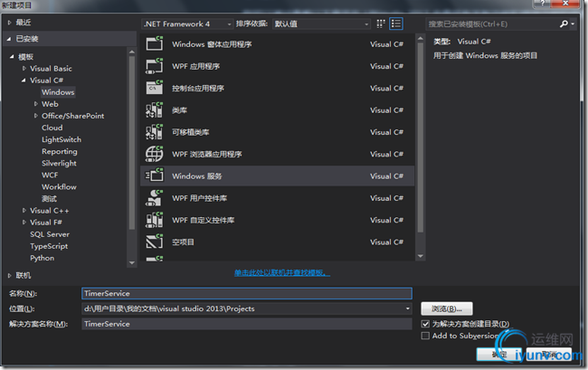This screenshot has width=588, height=370.
Task: Expand the Visual F# node
Action: coord(24,223)
